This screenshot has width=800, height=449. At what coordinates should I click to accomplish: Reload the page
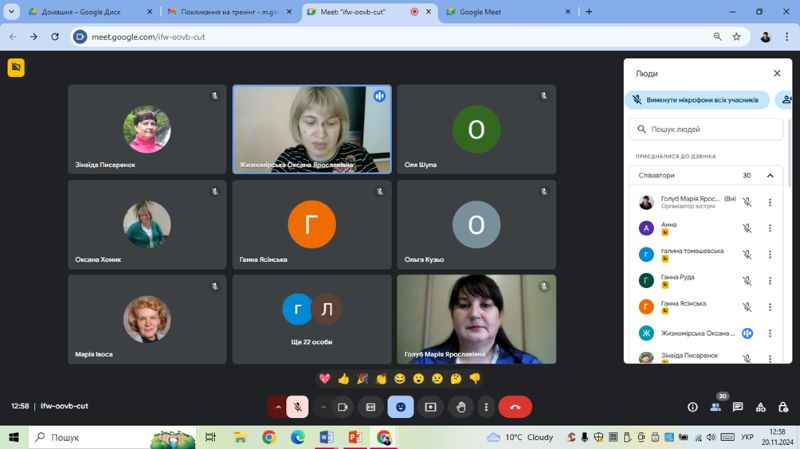[55, 37]
